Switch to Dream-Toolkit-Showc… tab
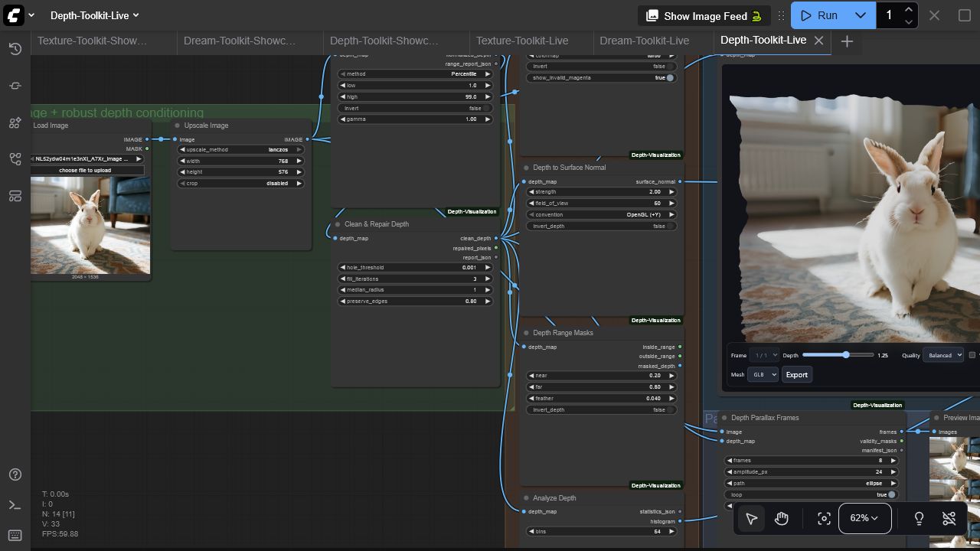 (240, 41)
